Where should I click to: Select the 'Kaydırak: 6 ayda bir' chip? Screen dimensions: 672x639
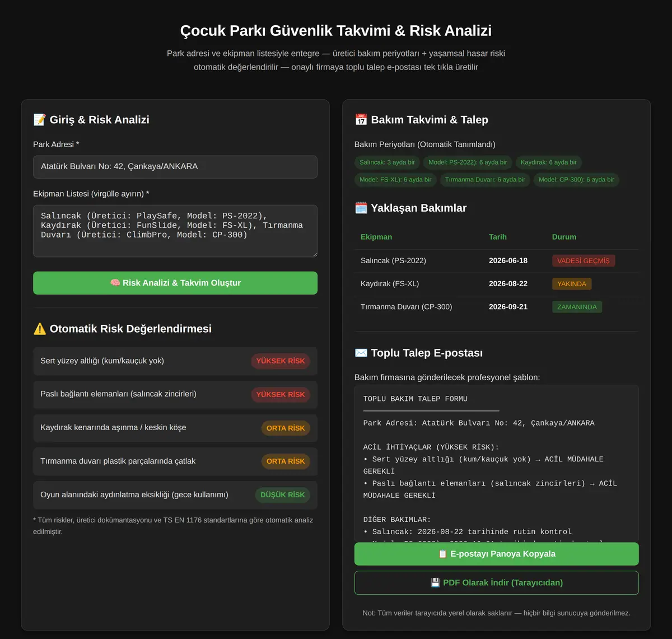pos(548,162)
